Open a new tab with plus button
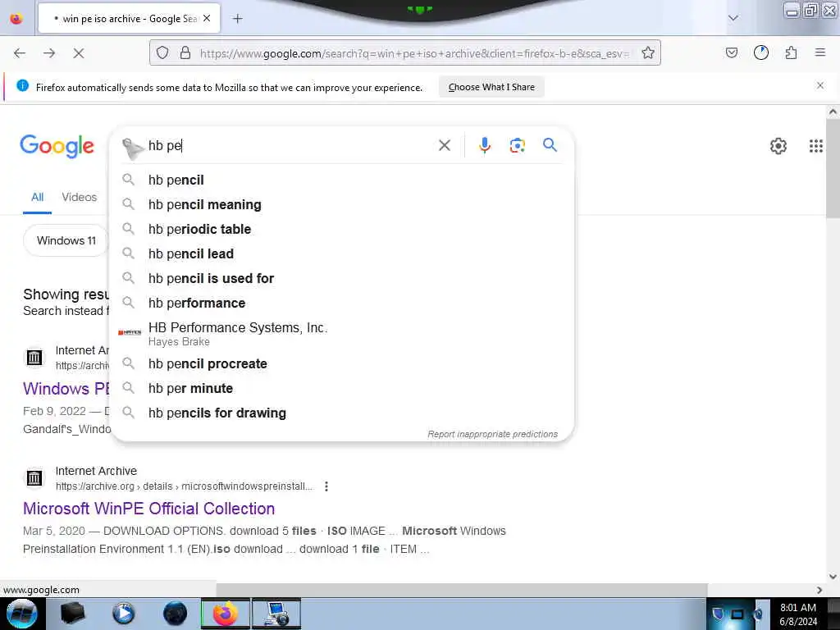The width and height of the screenshot is (840, 630). click(237, 19)
